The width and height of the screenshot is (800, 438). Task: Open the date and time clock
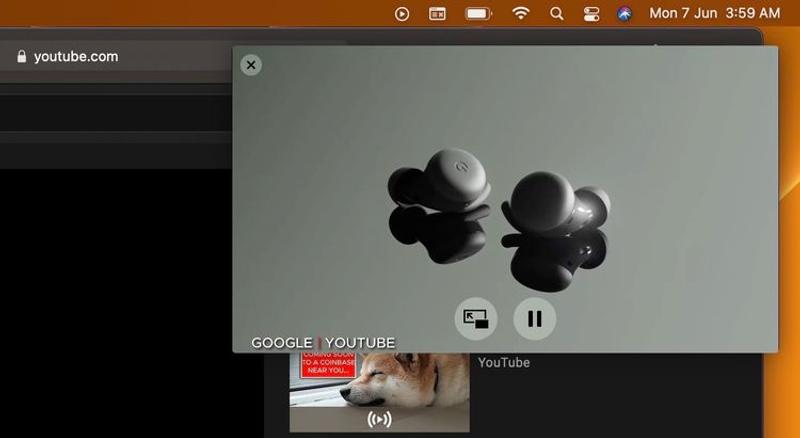(x=714, y=13)
